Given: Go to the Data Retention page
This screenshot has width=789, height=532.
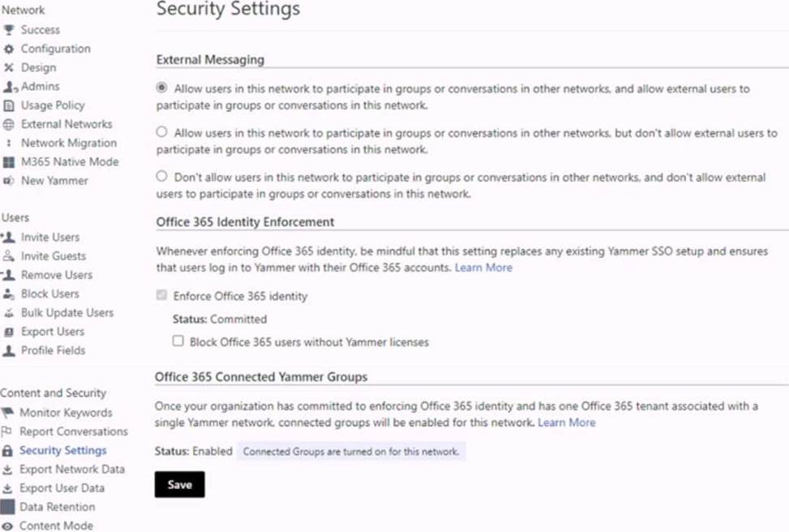Looking at the screenshot, I should click(57, 507).
